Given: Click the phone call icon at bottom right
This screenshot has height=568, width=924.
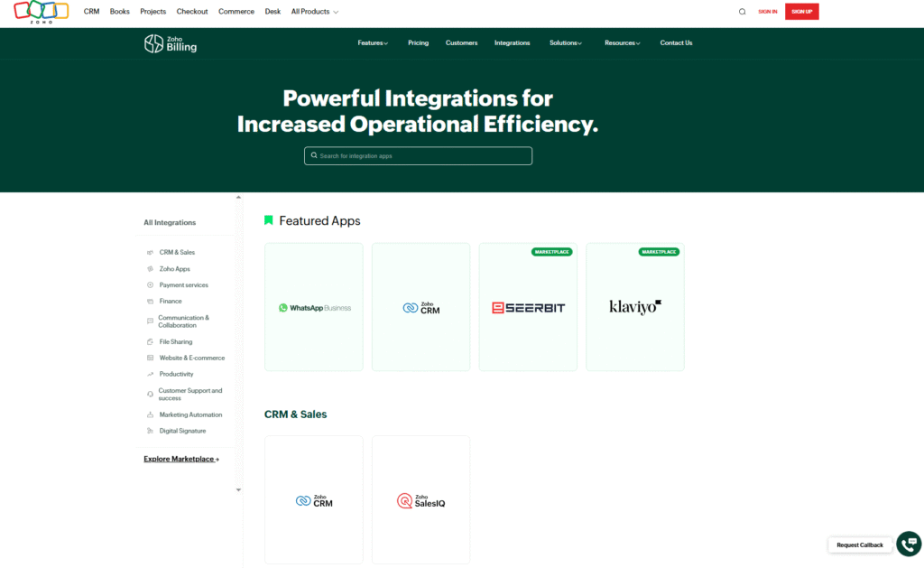Looking at the screenshot, I should pos(909,544).
